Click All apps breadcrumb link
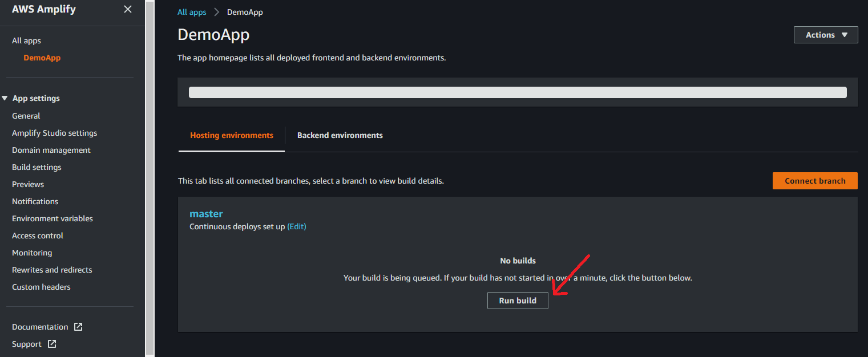The image size is (868, 357). click(x=192, y=12)
